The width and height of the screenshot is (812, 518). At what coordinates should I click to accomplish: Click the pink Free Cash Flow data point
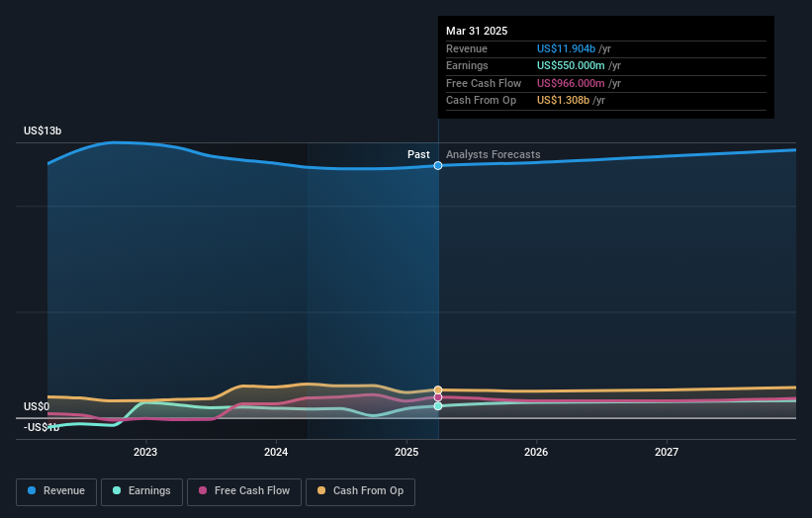tap(438, 397)
